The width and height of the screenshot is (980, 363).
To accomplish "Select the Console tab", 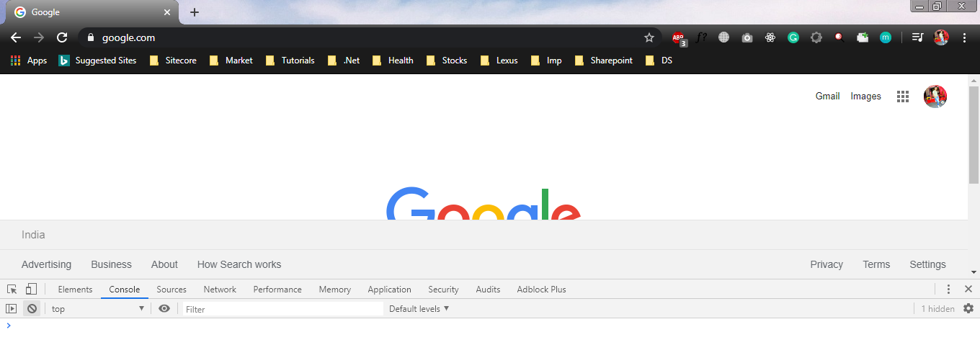I will 125,290.
